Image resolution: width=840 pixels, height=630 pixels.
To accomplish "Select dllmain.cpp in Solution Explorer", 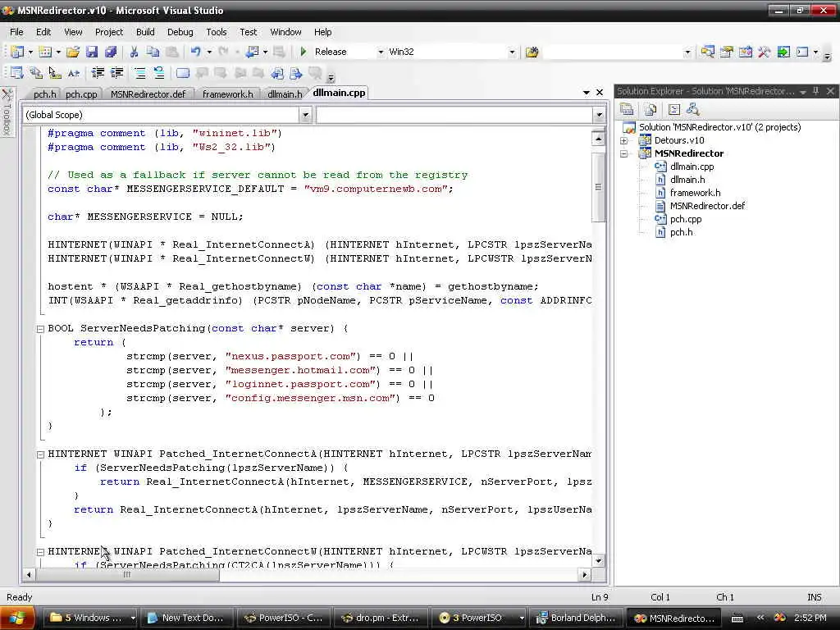I will tap(692, 167).
